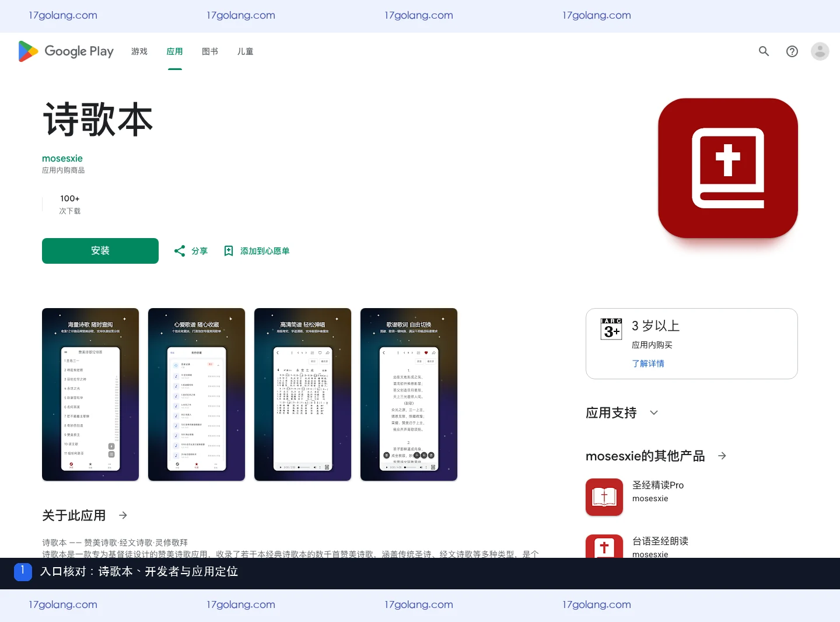This screenshot has height=622, width=840.
Task: Open the 圣经精读Pro app icon
Action: 604,497
